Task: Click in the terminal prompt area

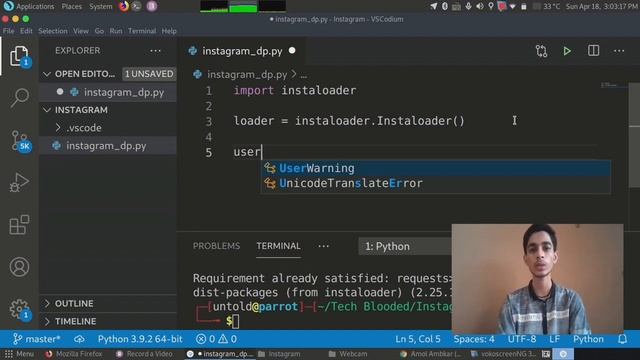Action: coord(236,322)
